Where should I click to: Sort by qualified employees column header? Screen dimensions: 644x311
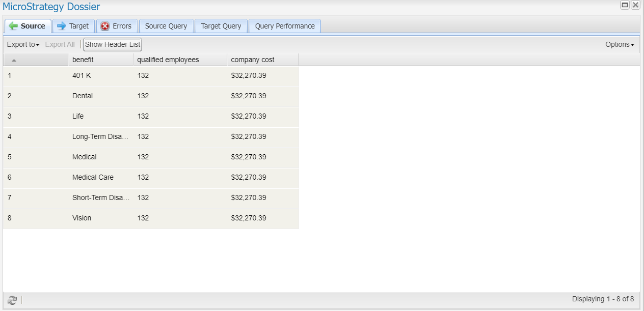168,60
